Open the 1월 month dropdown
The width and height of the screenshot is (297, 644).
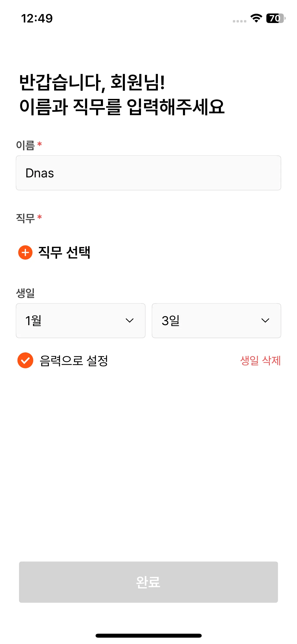tap(81, 320)
